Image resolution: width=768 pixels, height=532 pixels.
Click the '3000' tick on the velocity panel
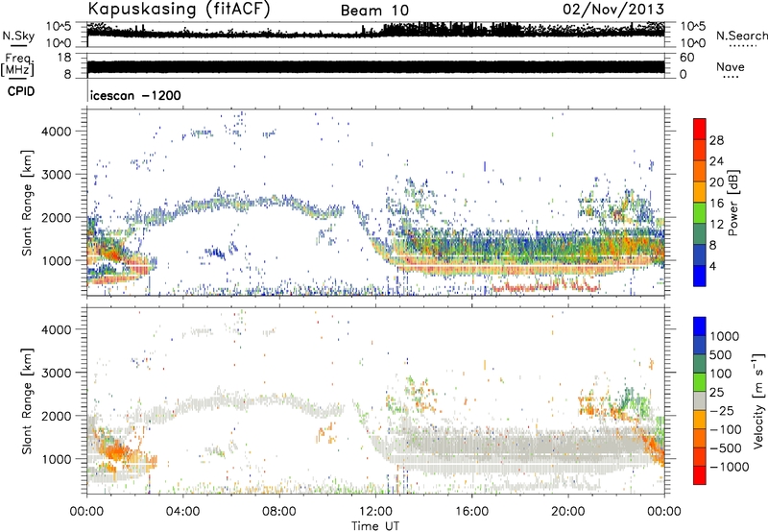(56, 373)
